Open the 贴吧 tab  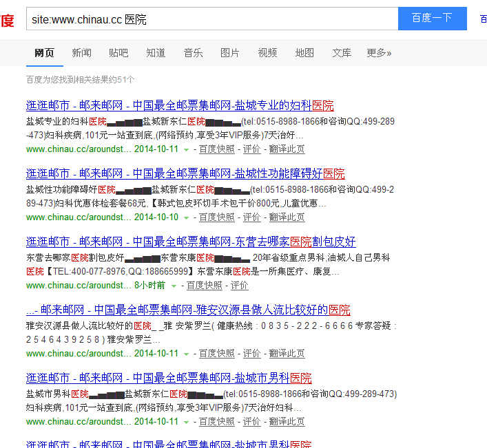(118, 53)
